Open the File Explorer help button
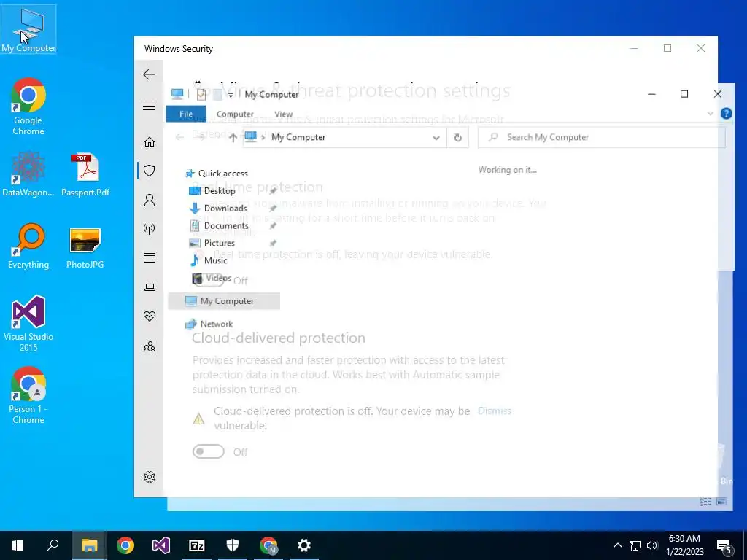Screen dimensions: 747x560 click(726, 113)
